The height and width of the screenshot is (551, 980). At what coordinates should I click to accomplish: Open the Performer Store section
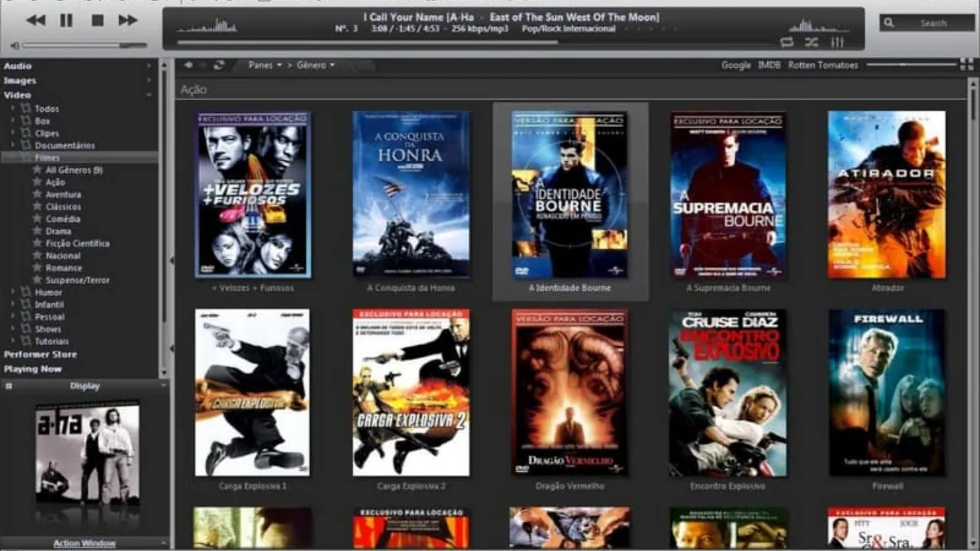(x=41, y=354)
